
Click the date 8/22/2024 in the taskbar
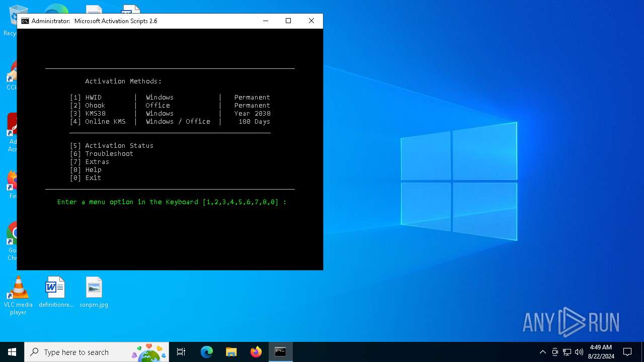601,356
